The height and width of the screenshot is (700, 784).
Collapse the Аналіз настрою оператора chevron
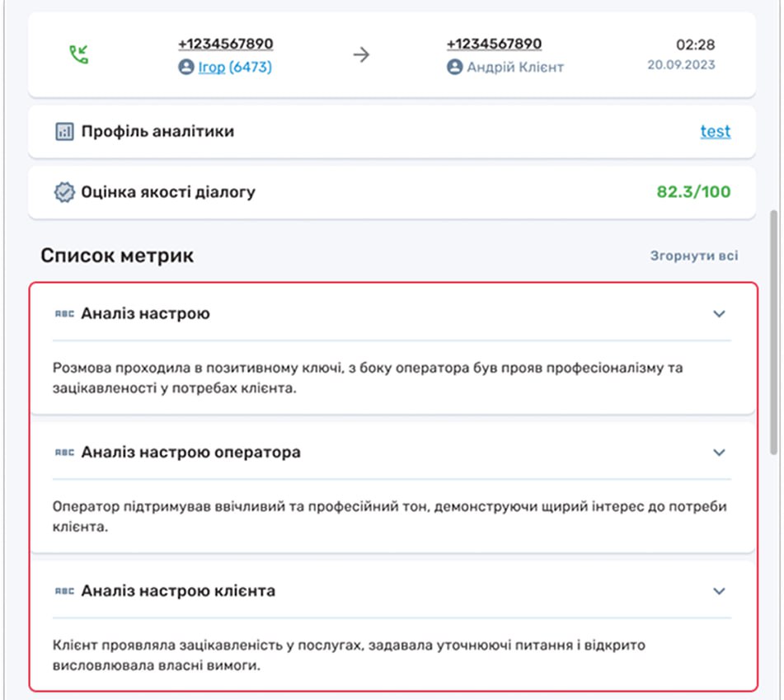click(x=719, y=452)
